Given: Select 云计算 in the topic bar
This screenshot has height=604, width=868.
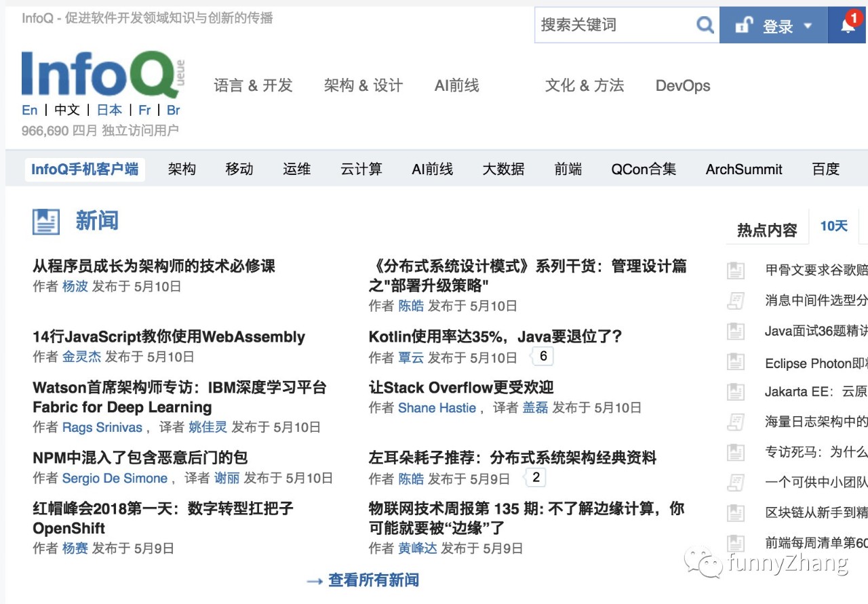Looking at the screenshot, I should pyautogui.click(x=361, y=169).
